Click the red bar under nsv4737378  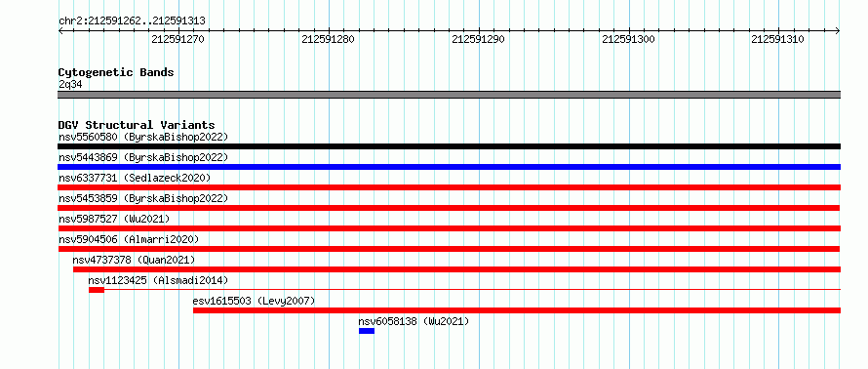click(456, 269)
